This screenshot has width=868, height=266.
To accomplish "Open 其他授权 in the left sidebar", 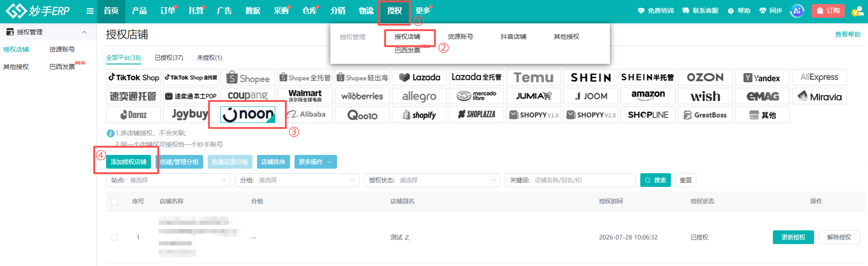I will click(16, 67).
